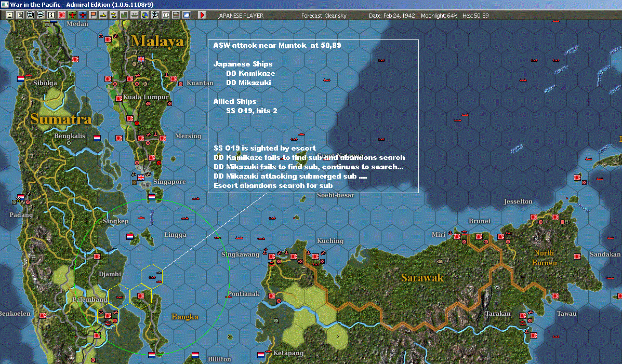The image size is (622, 364).
Task: Click the OP toolbar button
Action: [x=165, y=15]
